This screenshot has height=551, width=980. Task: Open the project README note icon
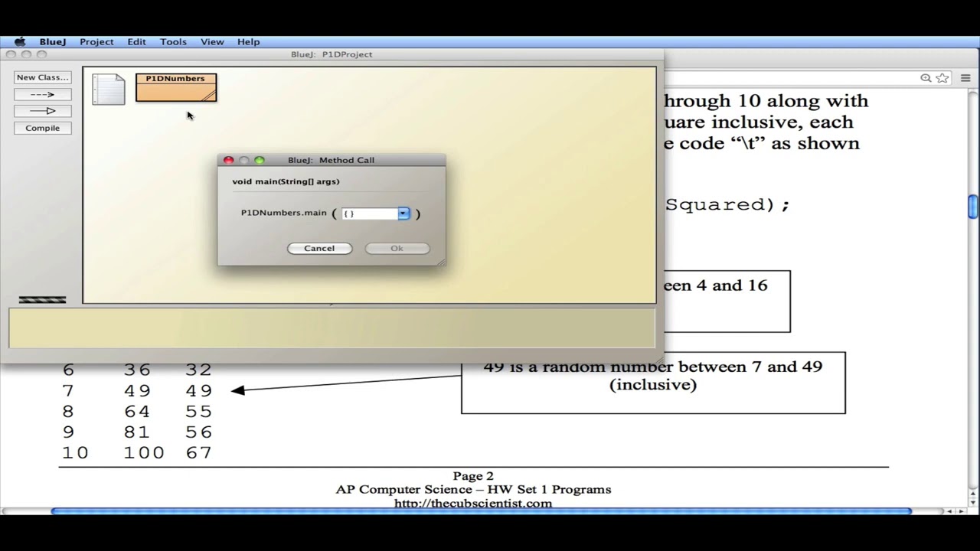109,89
